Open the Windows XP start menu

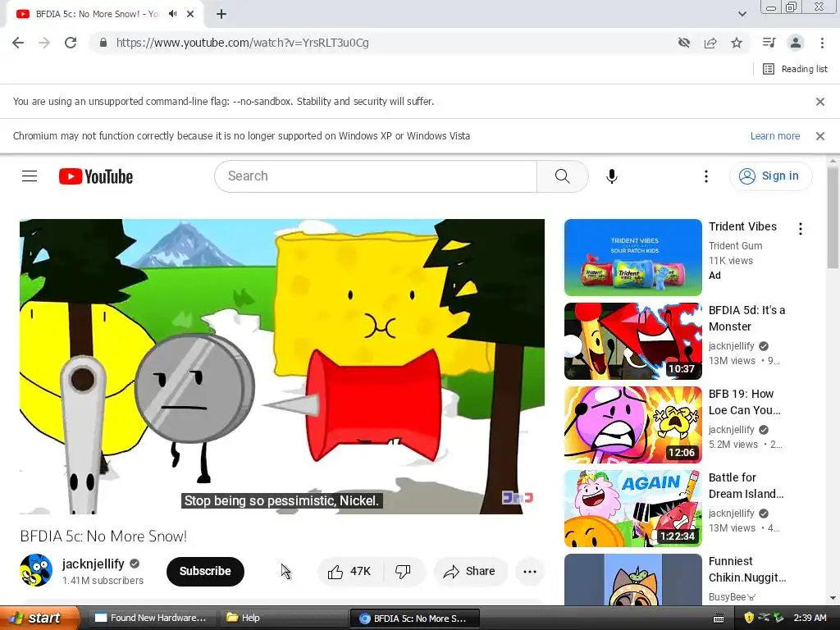(x=39, y=619)
